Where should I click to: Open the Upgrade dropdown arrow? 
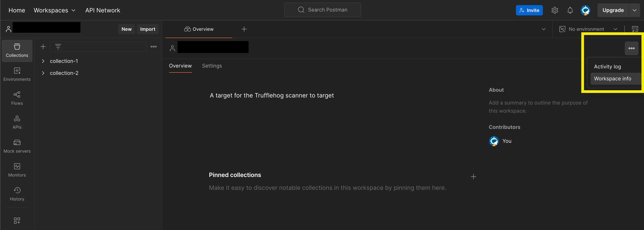(634, 10)
